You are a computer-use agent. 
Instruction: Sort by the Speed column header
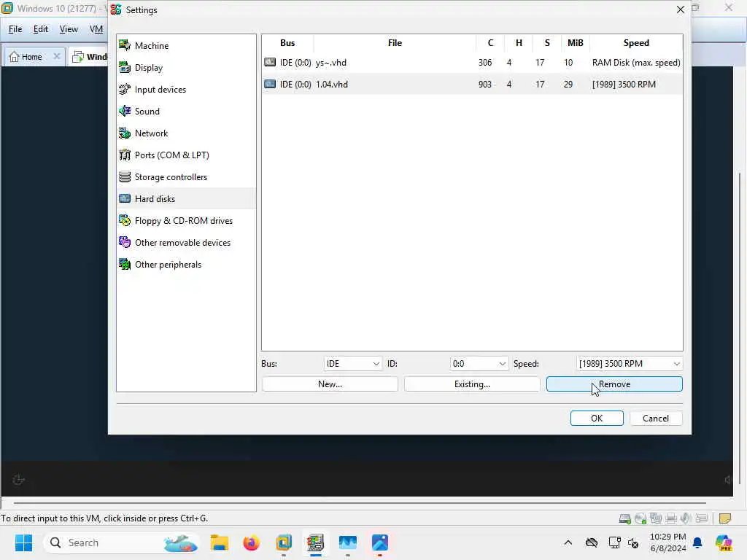point(636,43)
